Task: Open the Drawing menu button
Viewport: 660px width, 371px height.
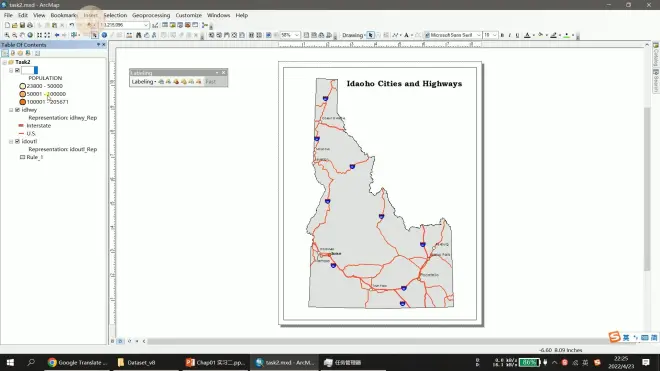Action: click(354, 35)
